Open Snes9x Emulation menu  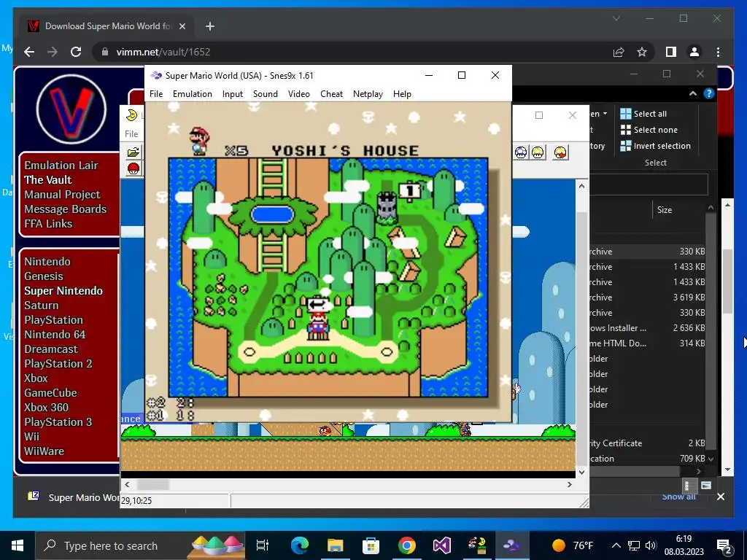193,94
